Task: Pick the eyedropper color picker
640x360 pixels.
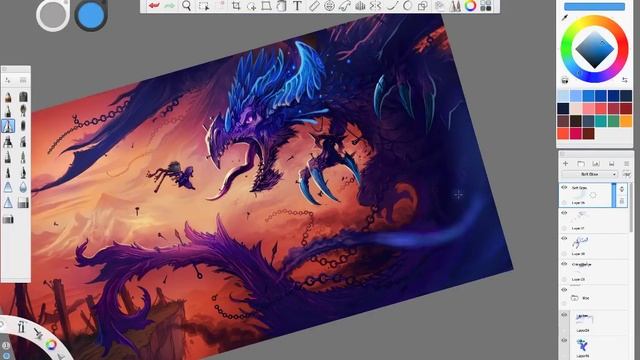Action: 565,18
